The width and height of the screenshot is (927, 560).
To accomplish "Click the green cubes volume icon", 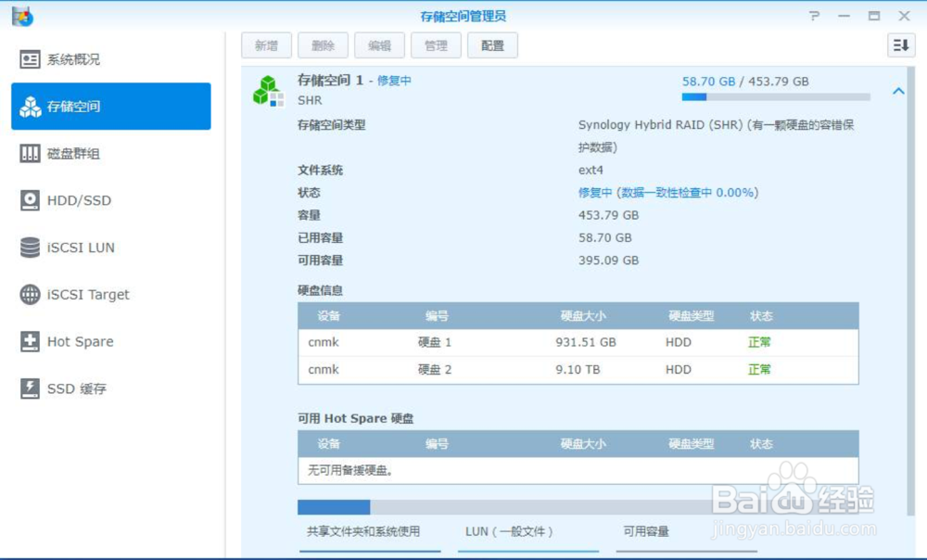I will click(268, 91).
